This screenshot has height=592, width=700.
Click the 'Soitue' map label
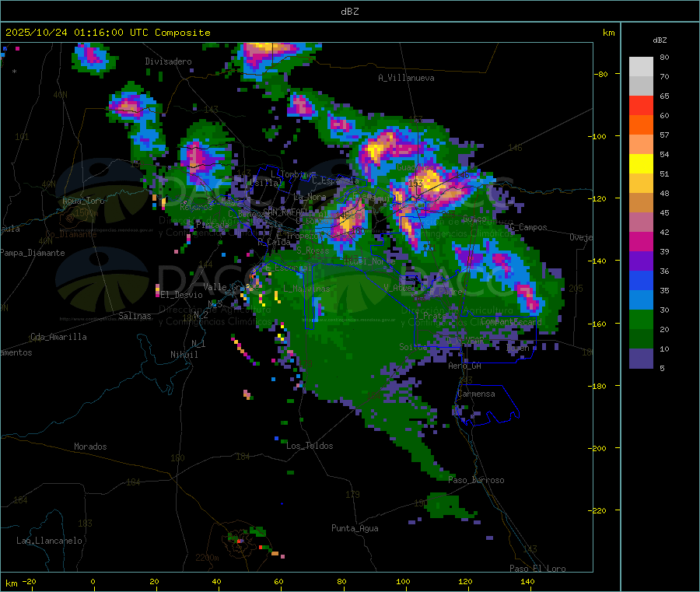(x=413, y=347)
